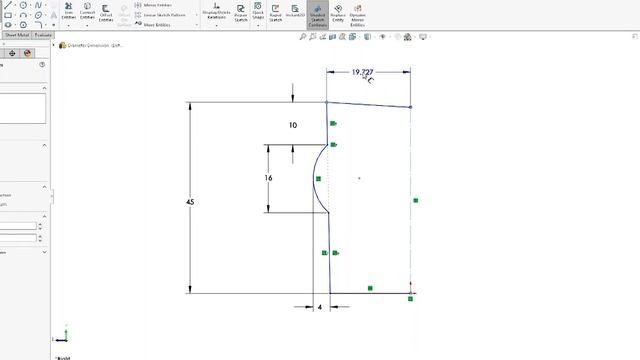Collapse the fourth property panel section
640x360 pixels.
coord(44,216)
